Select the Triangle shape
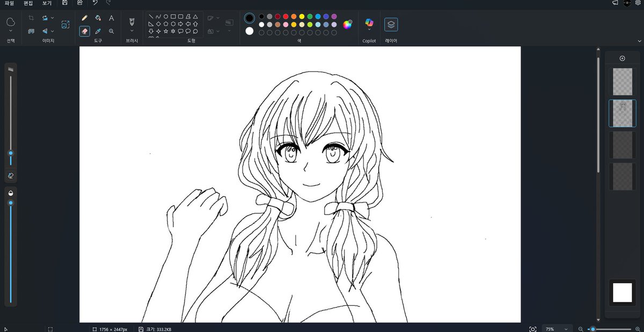This screenshot has height=332, width=644. [x=195, y=17]
